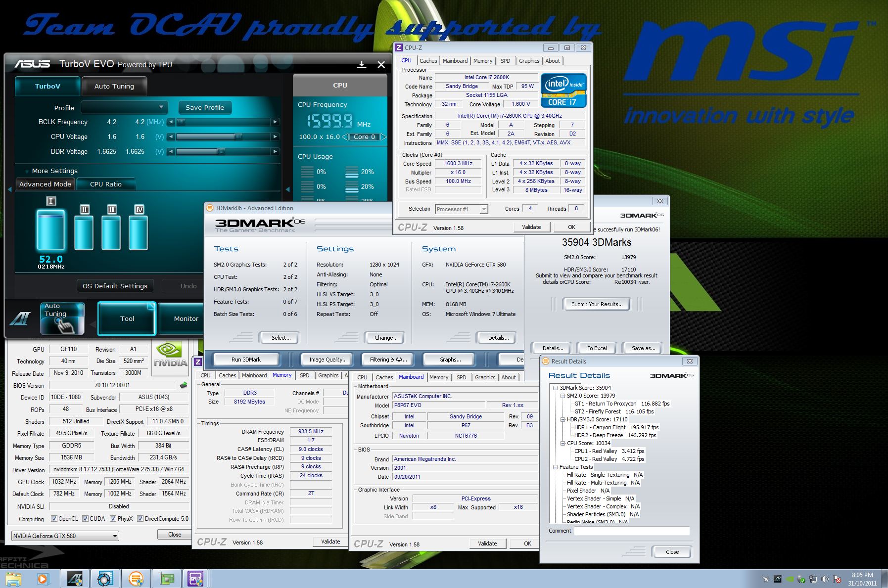The image size is (888, 588).
Task: Click the Intel Core i7 logo in CPU-Z
Action: (563, 90)
